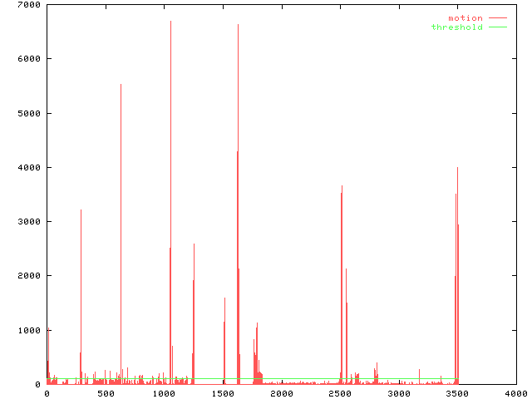This screenshot has width=532, height=399.
Task: Select the red motion legend line sample
Action: (x=497, y=18)
